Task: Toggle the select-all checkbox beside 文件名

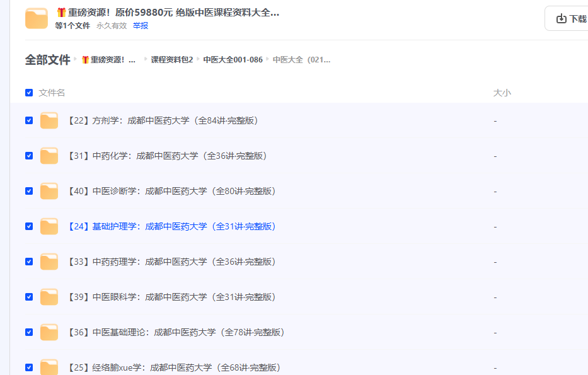Action: 29,93
